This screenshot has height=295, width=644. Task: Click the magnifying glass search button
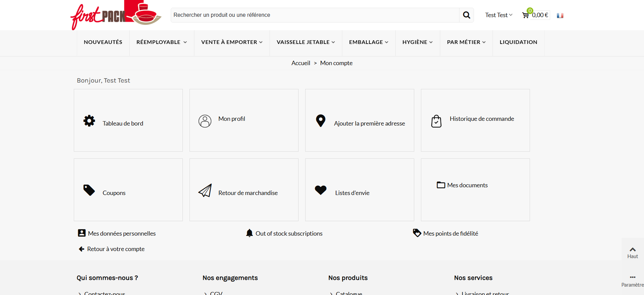(x=466, y=15)
